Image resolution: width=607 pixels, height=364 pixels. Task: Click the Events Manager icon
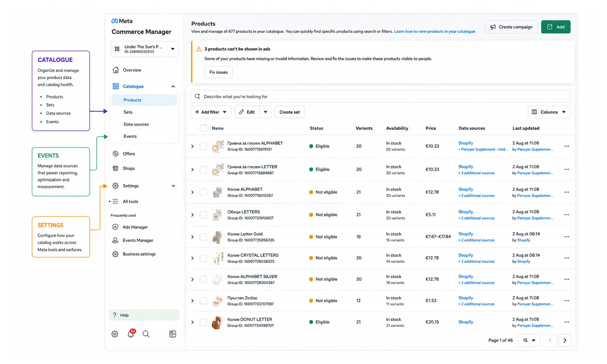click(x=115, y=240)
